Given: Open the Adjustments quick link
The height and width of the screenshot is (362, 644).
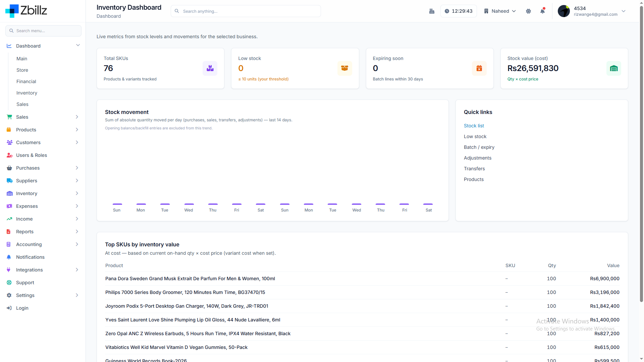Looking at the screenshot, I should 478,158.
